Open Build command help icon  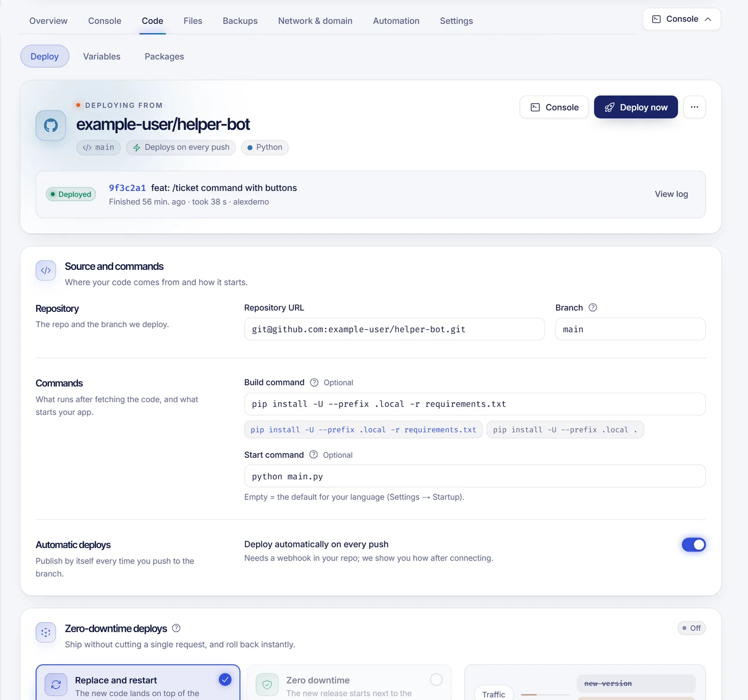314,382
